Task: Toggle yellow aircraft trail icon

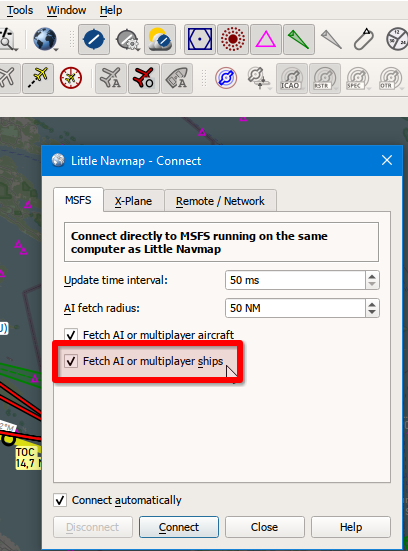Action: [x=38, y=78]
